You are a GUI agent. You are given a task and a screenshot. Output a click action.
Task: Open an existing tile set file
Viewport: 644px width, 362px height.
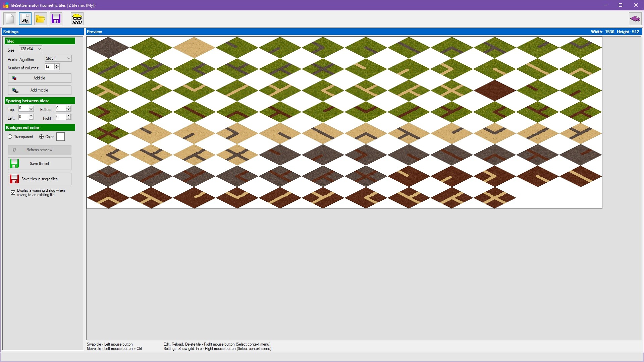pyautogui.click(x=40, y=19)
